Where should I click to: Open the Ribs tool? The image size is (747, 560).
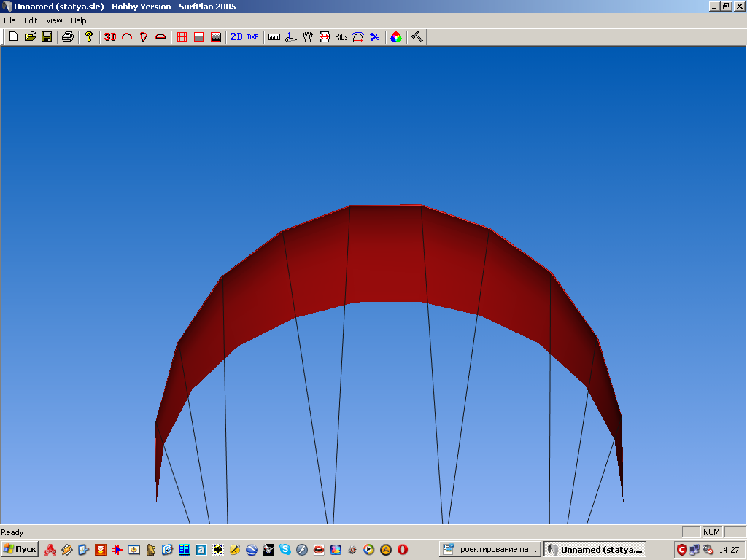tap(341, 36)
